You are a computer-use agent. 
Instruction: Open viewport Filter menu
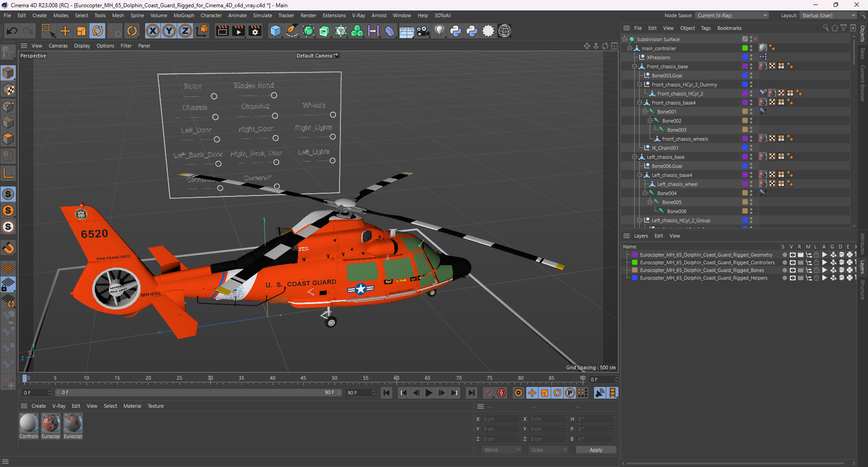coord(126,46)
